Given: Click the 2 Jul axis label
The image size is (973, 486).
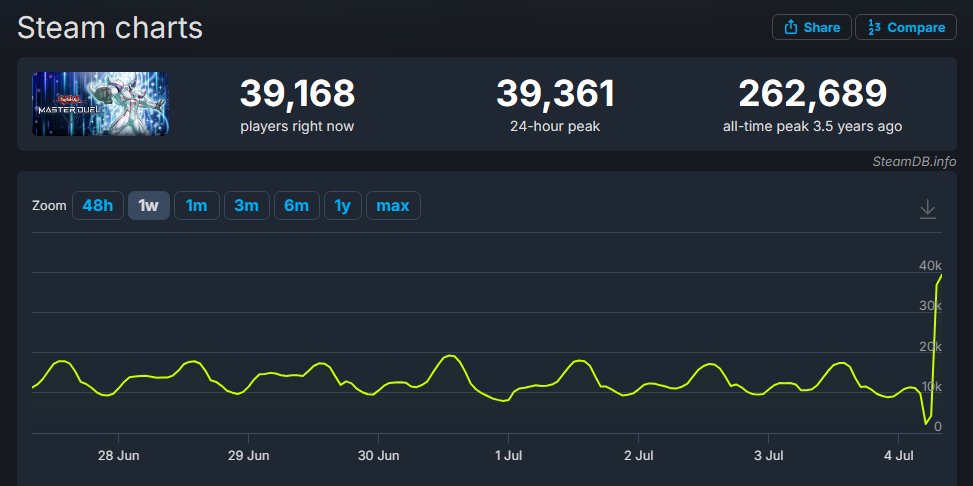Looking at the screenshot, I should pyautogui.click(x=639, y=456).
